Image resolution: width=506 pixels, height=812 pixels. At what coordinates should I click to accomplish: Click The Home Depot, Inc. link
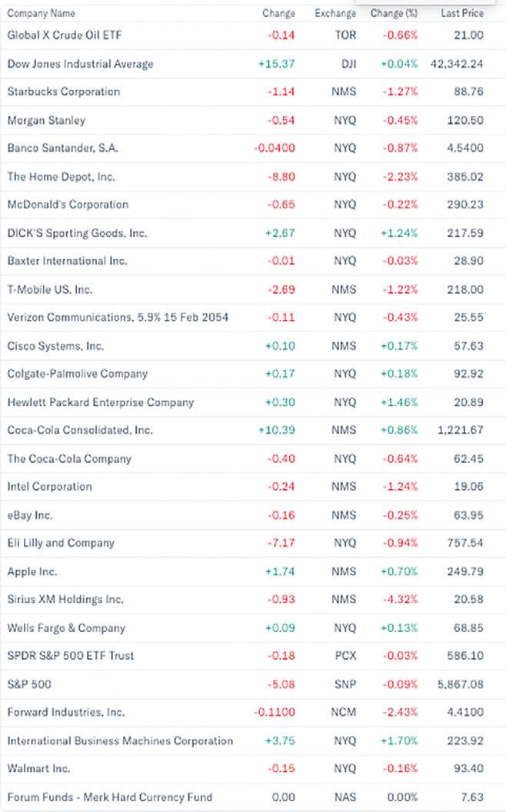tap(62, 177)
